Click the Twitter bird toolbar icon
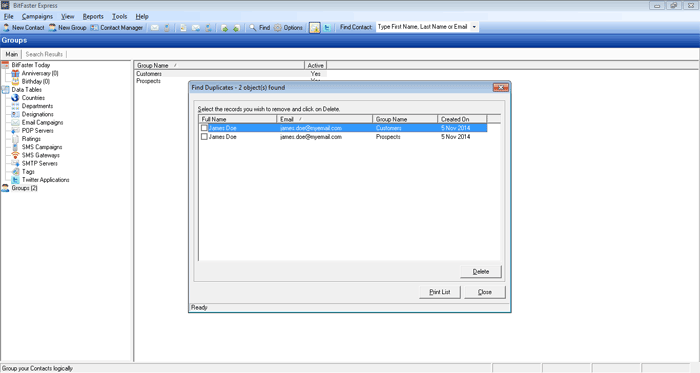Viewport: 700px width, 373px height. [x=327, y=28]
